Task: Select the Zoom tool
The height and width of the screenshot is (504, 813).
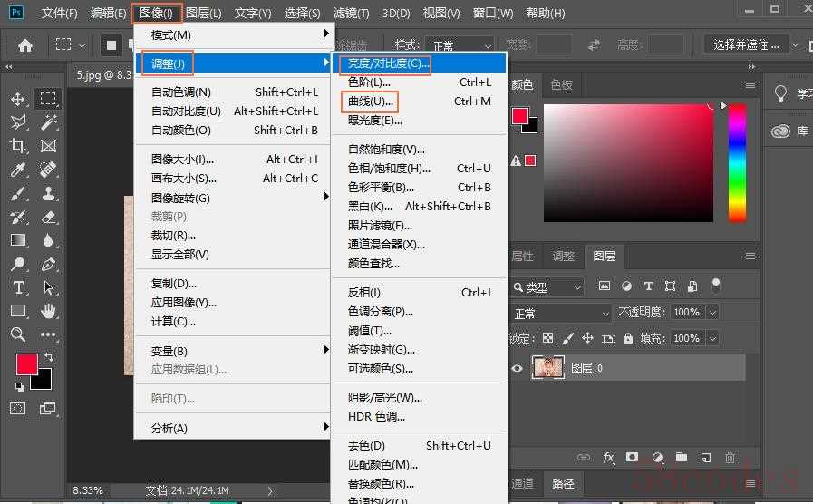Action: tap(18, 334)
